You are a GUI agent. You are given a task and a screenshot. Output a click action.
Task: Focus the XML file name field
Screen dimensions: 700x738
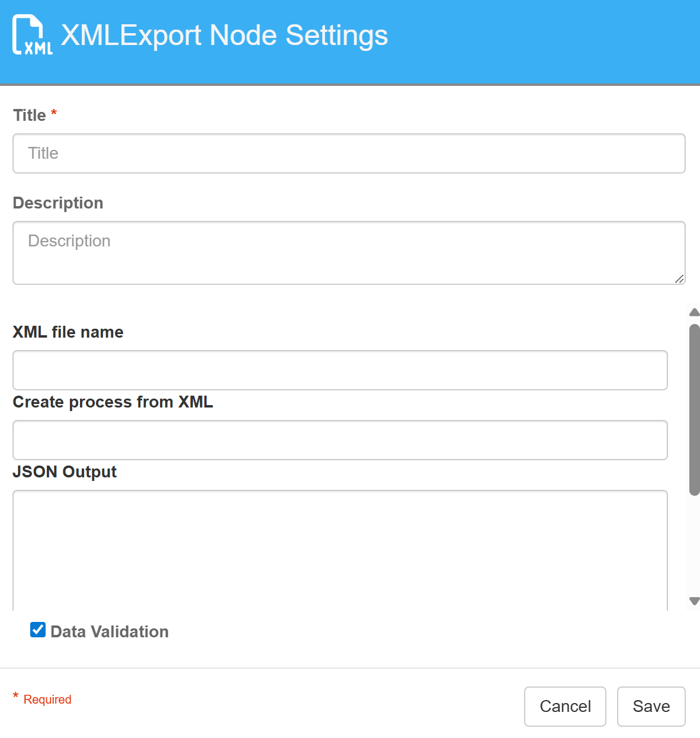click(340, 370)
